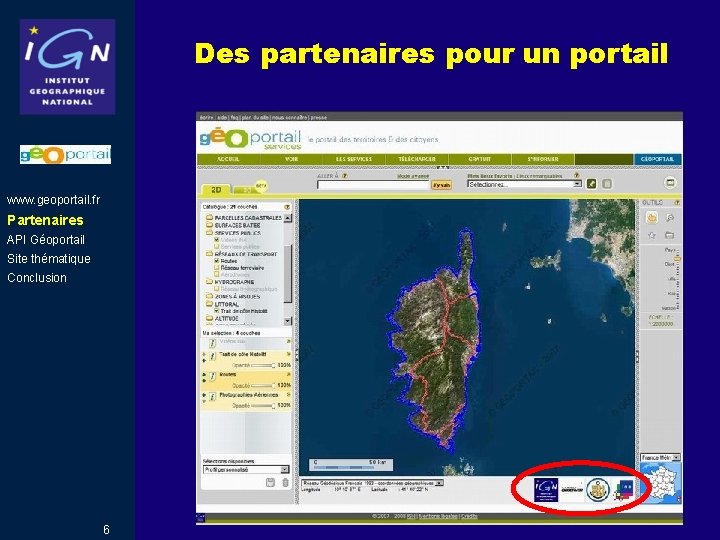720x540 pixels.
Task: Expand the SURFACES BATIES folder
Action: (x=209, y=225)
